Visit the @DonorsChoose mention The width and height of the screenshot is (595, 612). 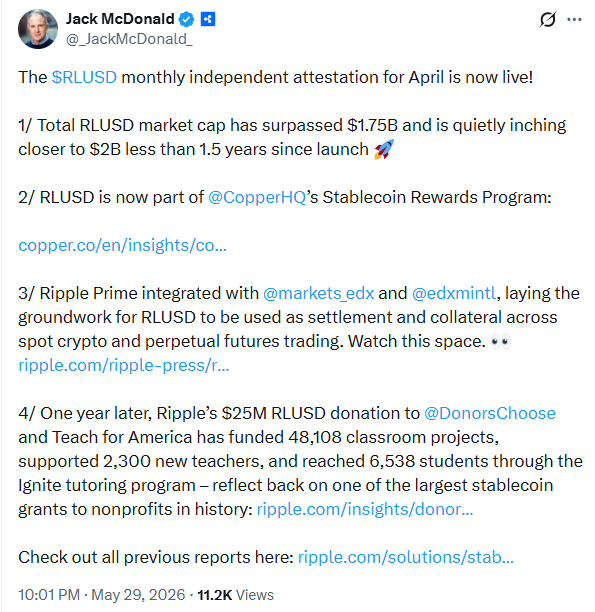490,413
